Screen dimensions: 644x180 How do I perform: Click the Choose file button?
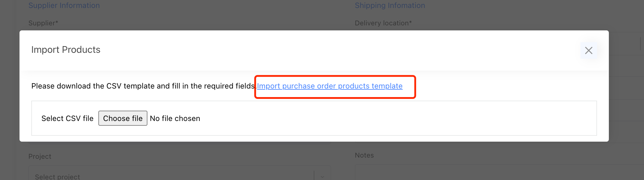point(123,118)
